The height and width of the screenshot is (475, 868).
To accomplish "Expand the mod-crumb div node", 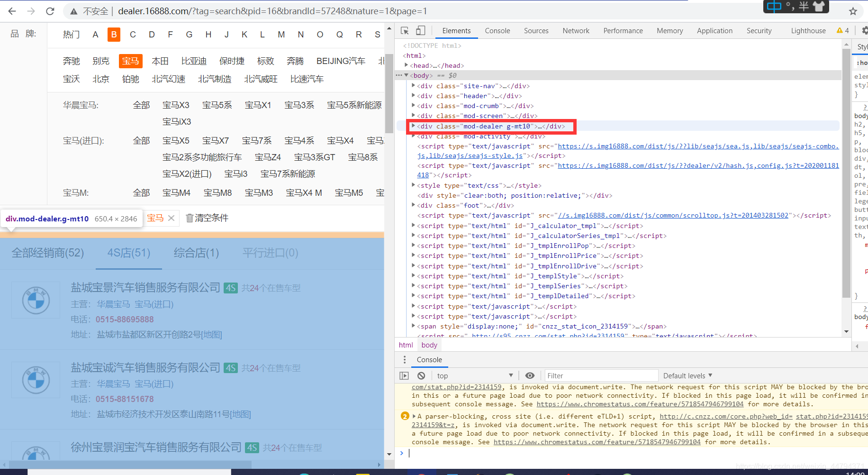I will 413,105.
